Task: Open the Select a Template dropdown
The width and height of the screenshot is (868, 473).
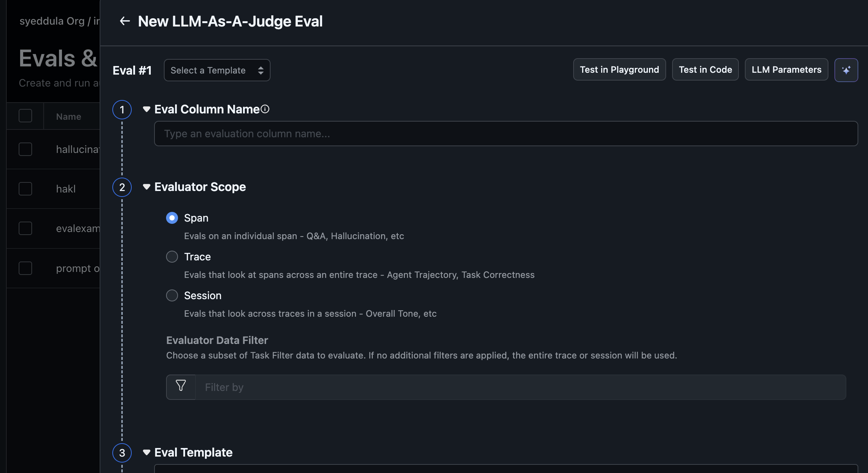Action: 217,70
